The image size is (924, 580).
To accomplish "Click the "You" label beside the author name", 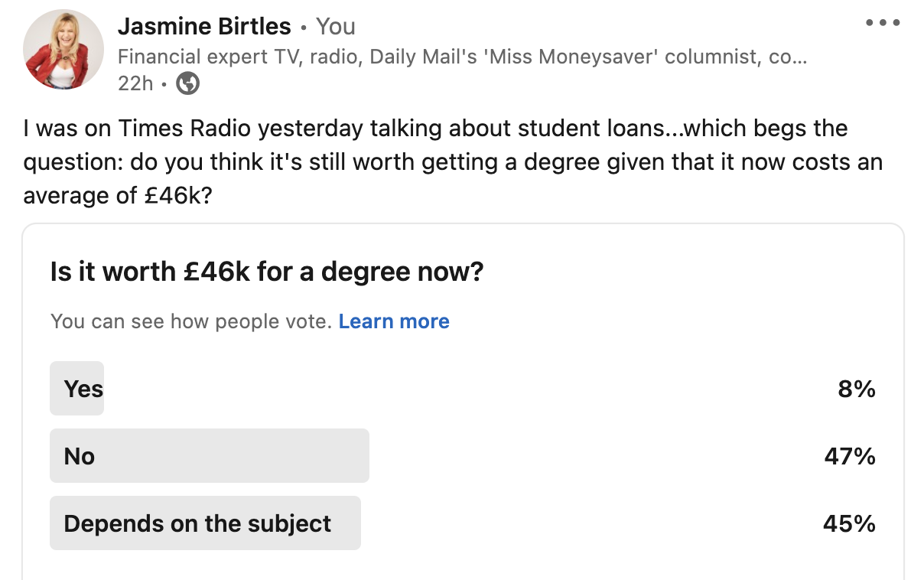I will tap(336, 27).
